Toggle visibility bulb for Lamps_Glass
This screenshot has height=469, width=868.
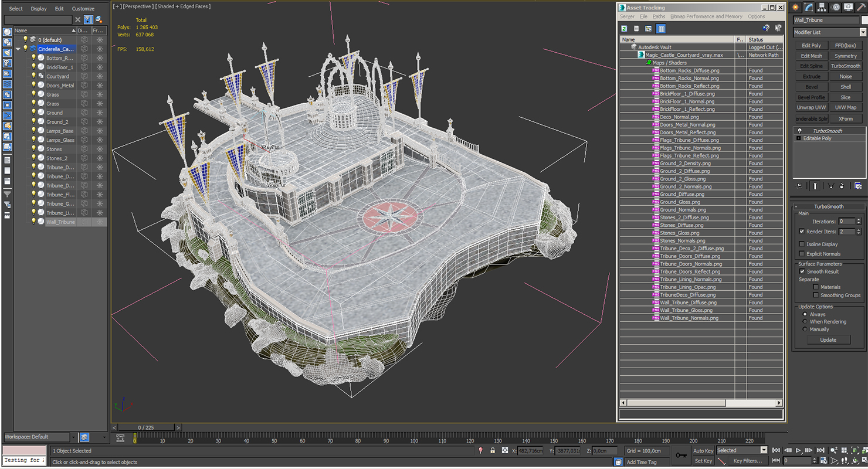click(33, 140)
